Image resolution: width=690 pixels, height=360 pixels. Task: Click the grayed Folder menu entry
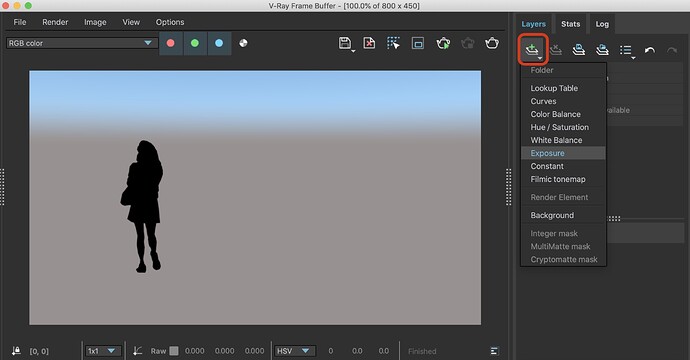coord(542,70)
